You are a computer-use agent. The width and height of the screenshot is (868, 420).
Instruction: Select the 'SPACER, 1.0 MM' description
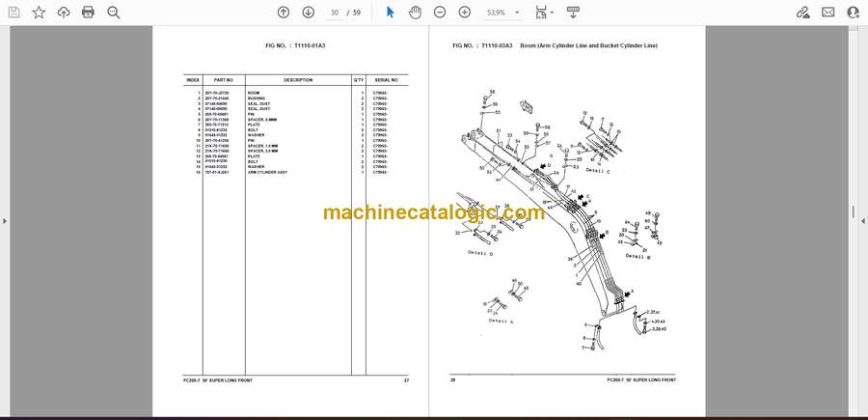tap(263, 146)
